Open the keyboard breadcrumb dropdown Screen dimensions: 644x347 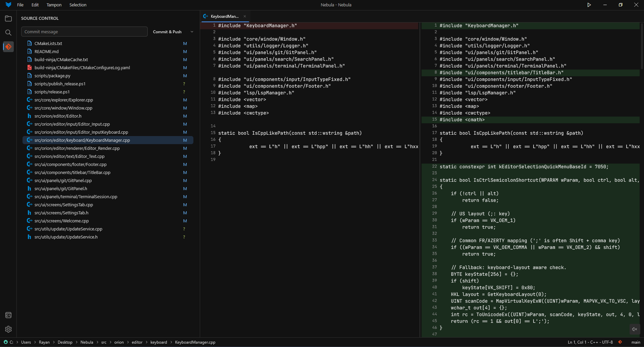coord(158,342)
